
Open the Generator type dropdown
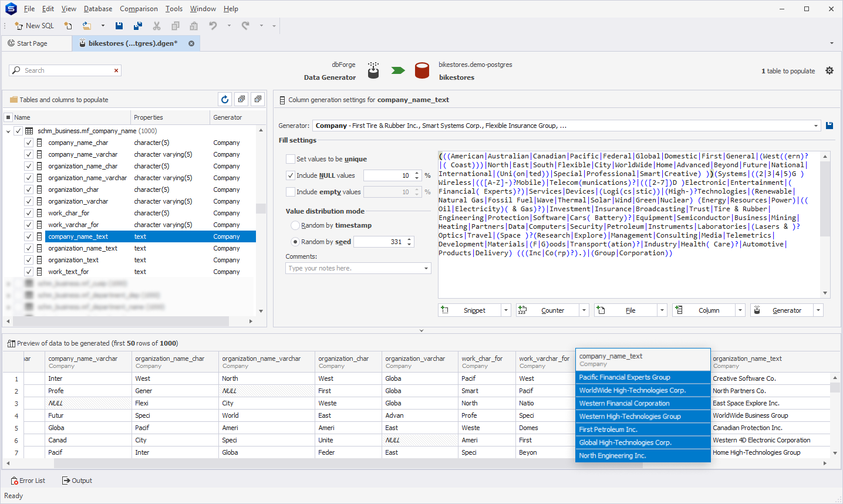(x=815, y=126)
